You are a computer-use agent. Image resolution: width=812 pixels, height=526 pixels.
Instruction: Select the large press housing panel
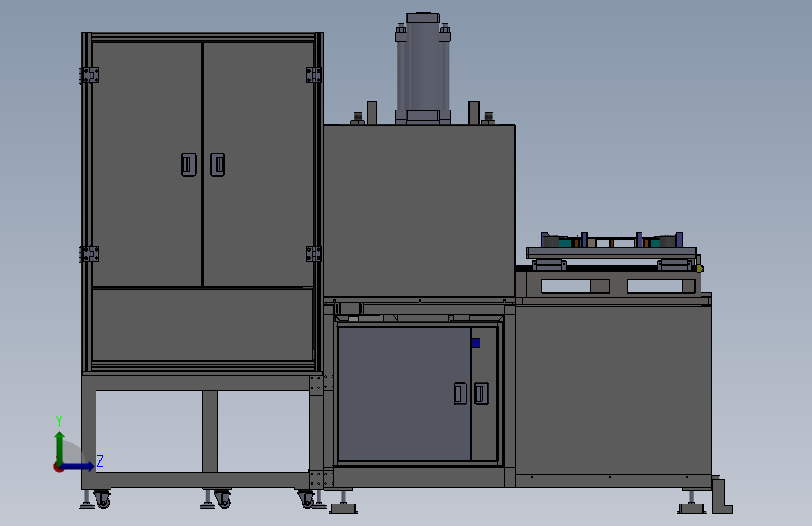pyautogui.click(x=420, y=211)
